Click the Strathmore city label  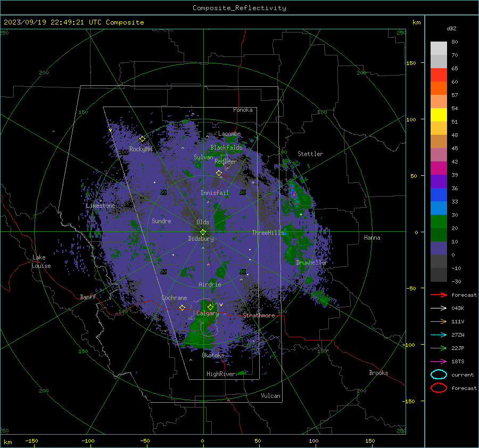click(x=259, y=315)
